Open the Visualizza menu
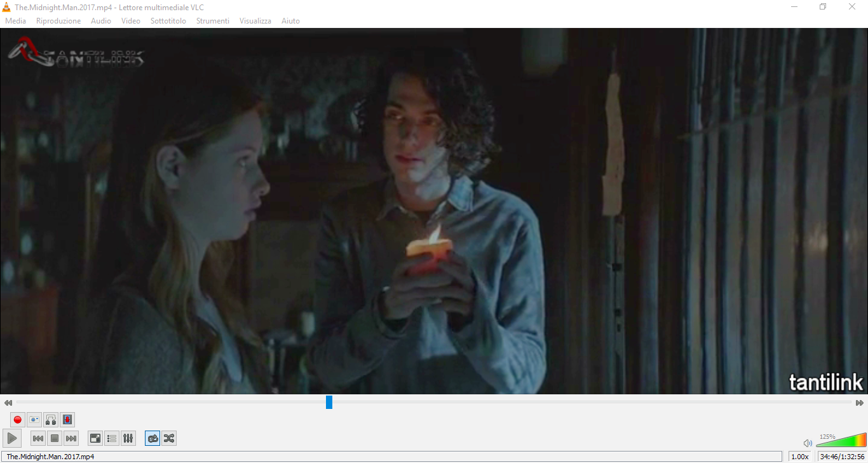This screenshot has height=463, width=868. coord(255,21)
